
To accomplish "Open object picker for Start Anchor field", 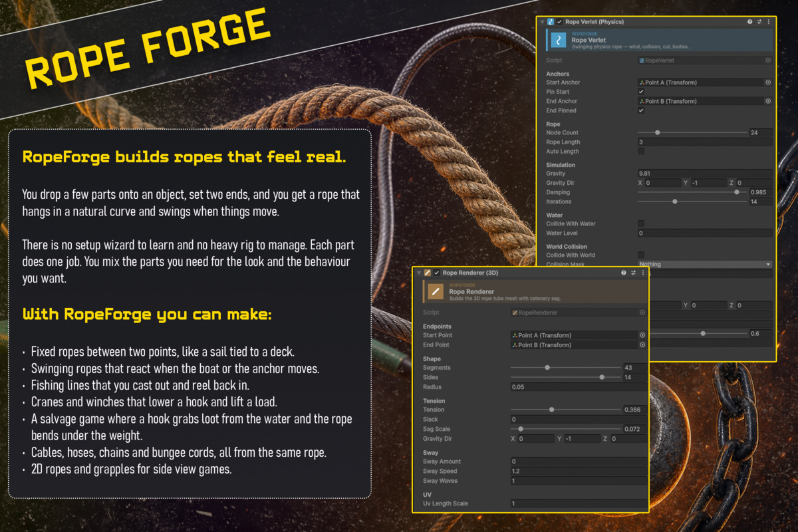I will click(768, 82).
